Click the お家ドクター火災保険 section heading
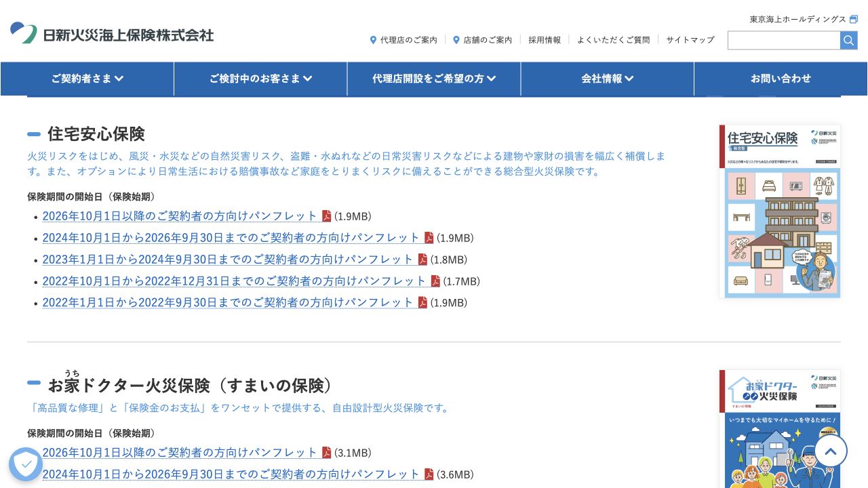The image size is (868, 488). click(191, 385)
